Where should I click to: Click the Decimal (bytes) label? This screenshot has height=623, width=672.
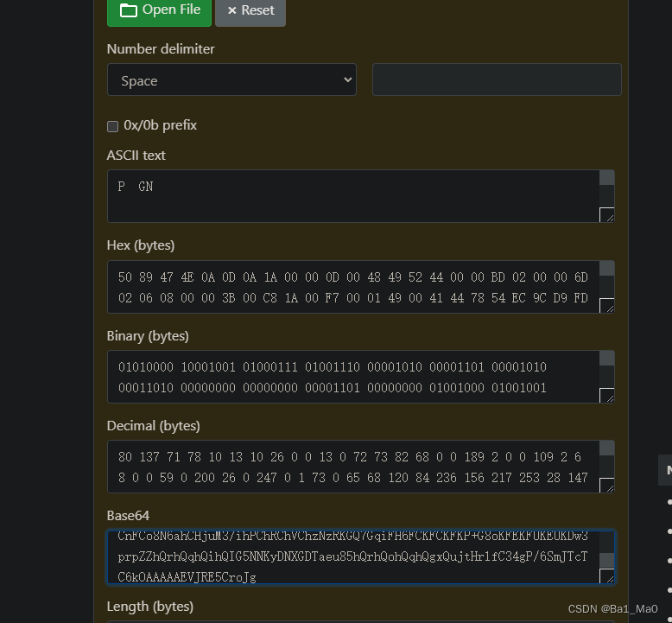pyautogui.click(x=154, y=426)
